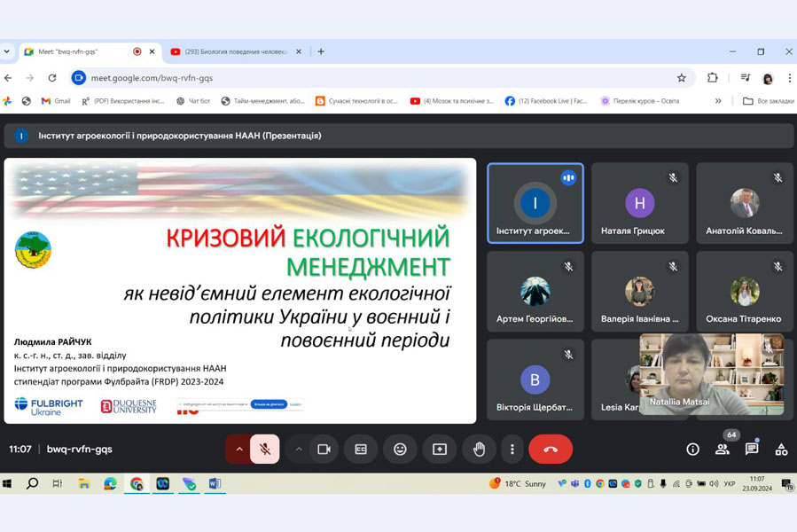The height and width of the screenshot is (532, 797).
Task: Open the Перелік курсів – Освіта bookmark
Action: click(640, 101)
